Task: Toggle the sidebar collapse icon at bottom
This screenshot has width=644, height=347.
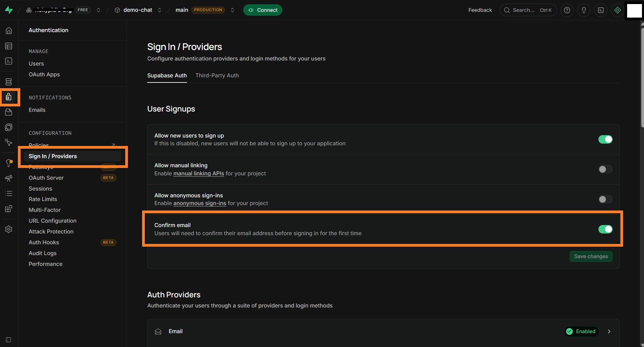Action: click(8, 340)
